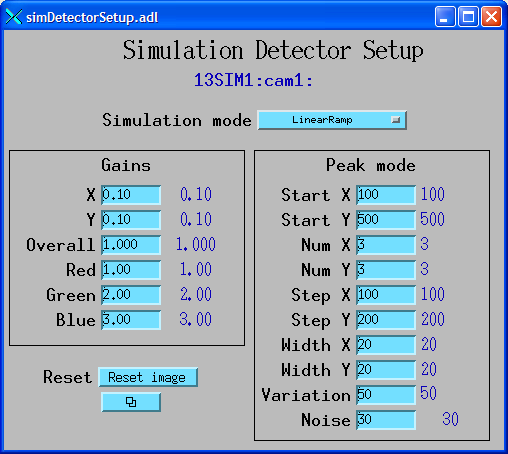Edit the Gains X input field
508x454 pixels.
(x=131, y=195)
